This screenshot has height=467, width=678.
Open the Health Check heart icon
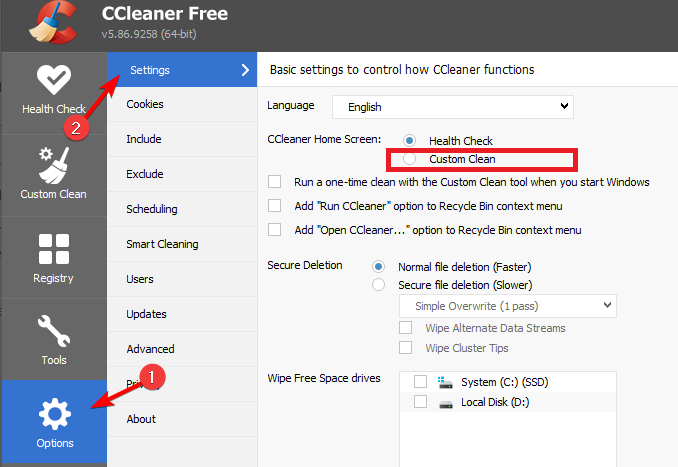[x=54, y=79]
